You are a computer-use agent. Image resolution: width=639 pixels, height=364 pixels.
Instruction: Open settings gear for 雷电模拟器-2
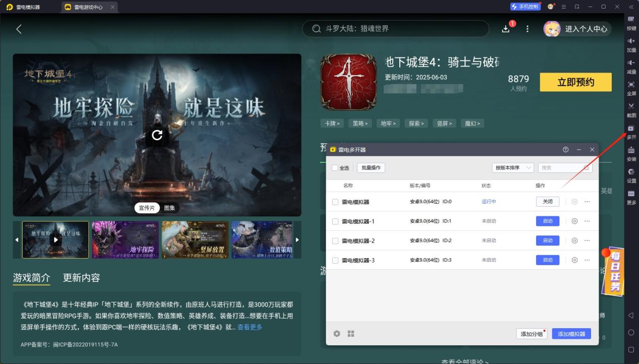point(574,240)
